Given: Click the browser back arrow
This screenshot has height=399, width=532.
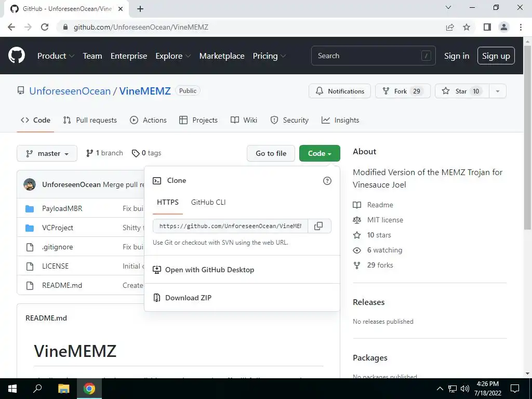Looking at the screenshot, I should tap(11, 27).
